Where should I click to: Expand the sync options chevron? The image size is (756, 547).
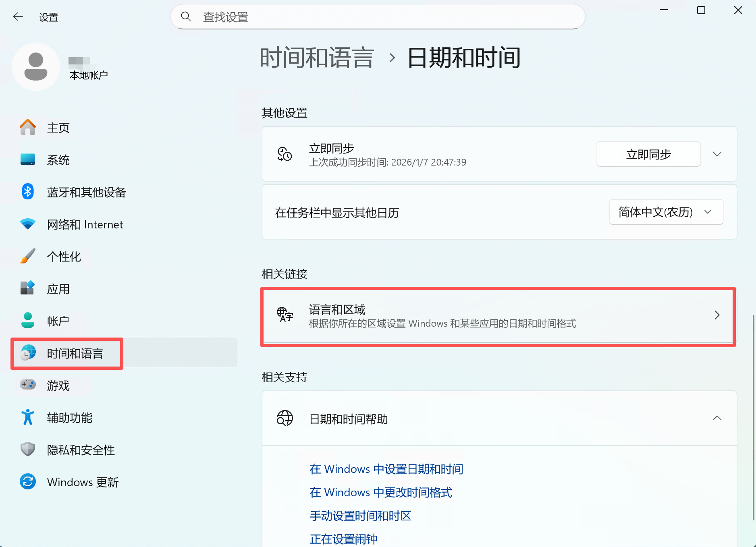point(717,154)
